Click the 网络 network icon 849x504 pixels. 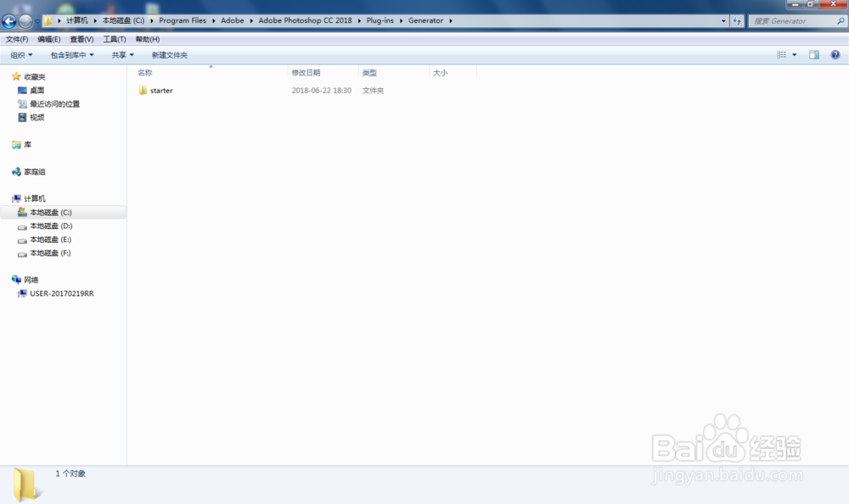pyautogui.click(x=16, y=280)
